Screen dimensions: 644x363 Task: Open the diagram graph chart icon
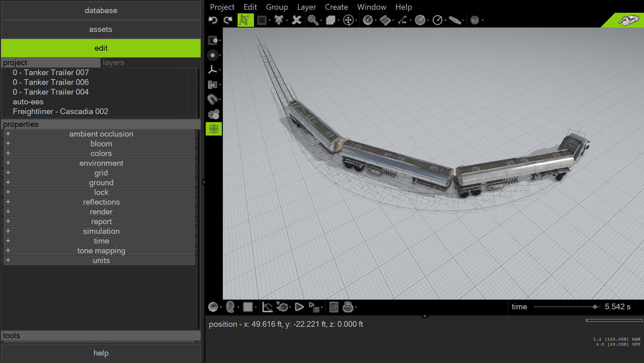pos(267,307)
